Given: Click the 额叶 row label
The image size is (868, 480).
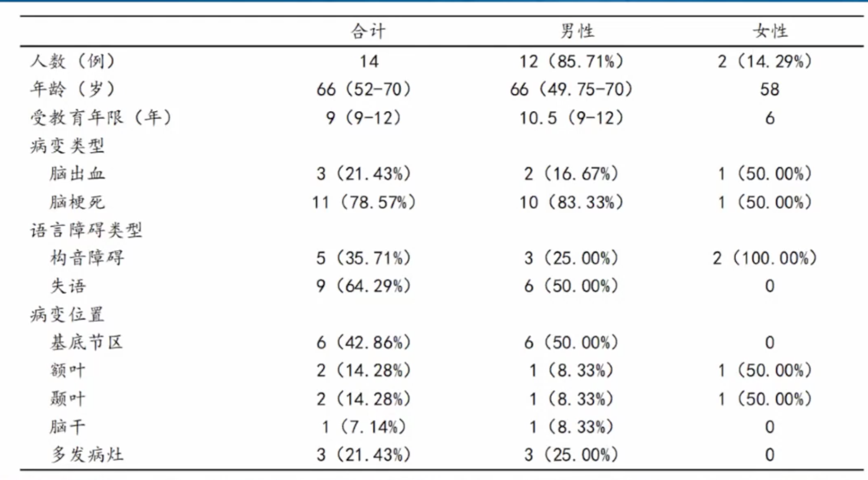Looking at the screenshot, I should 68,371.
